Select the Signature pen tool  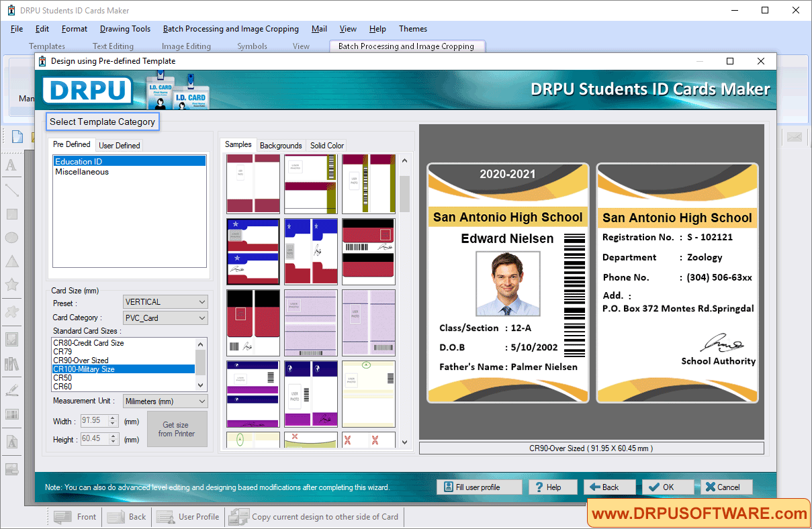(x=11, y=389)
